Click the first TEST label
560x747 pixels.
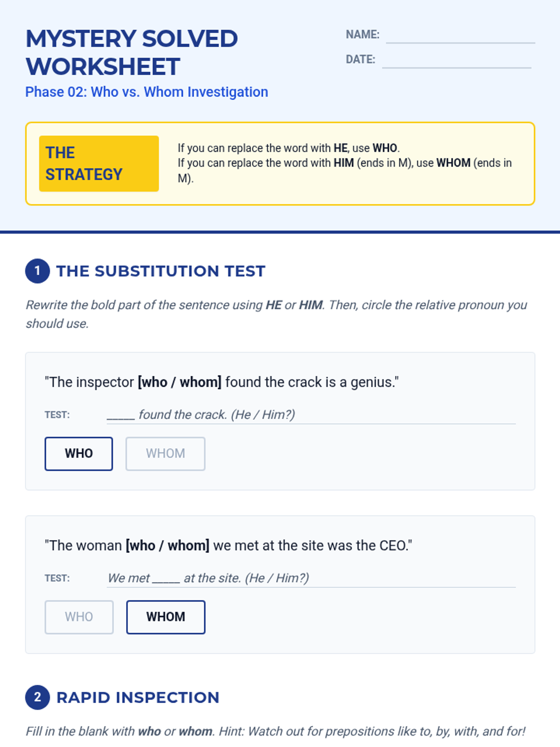click(x=57, y=415)
